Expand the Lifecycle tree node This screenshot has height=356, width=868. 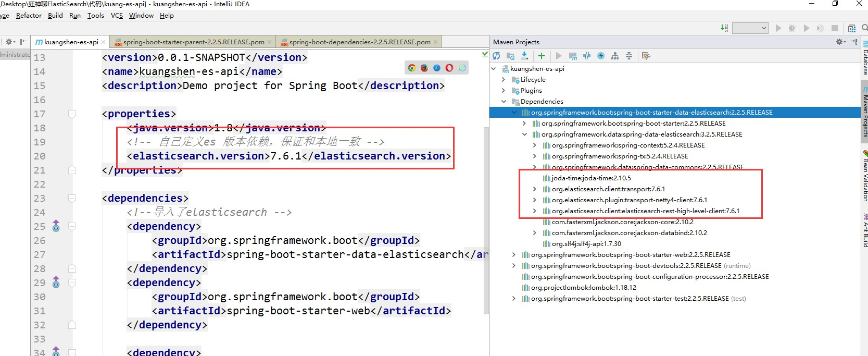click(504, 80)
